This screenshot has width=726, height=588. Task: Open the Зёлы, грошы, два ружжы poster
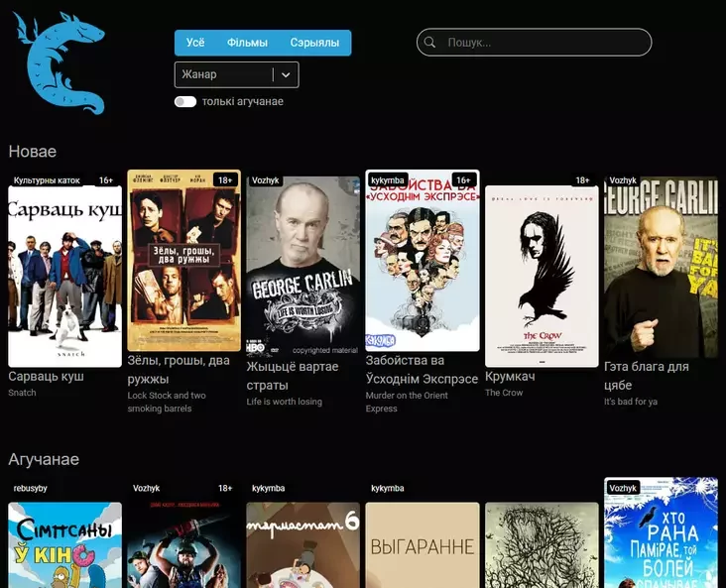click(183, 261)
